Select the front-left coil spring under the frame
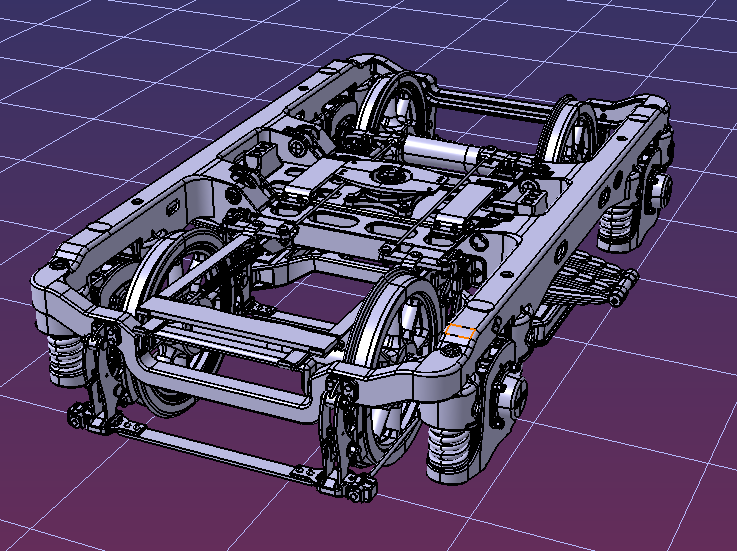Screen dimensions: 737x551 coord(67,356)
